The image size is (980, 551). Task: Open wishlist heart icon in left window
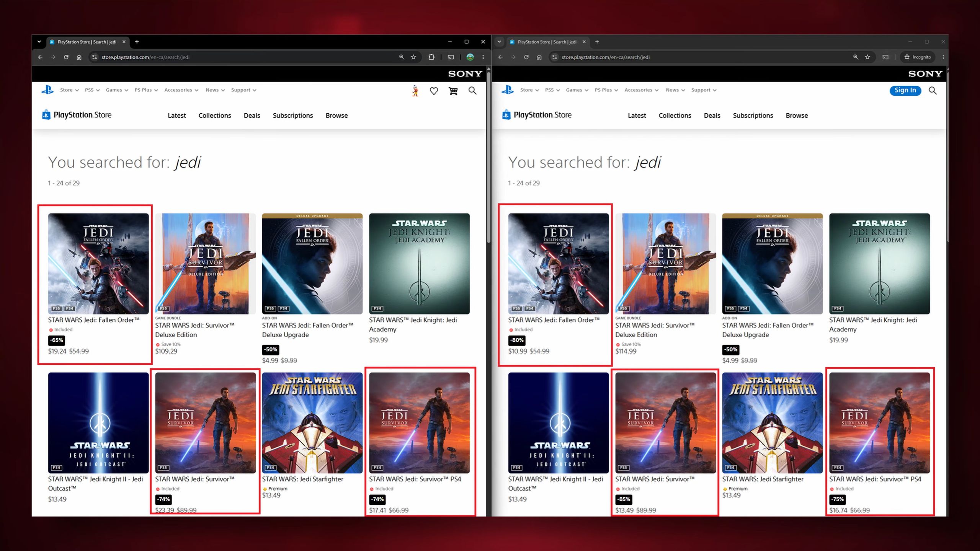coord(434,91)
